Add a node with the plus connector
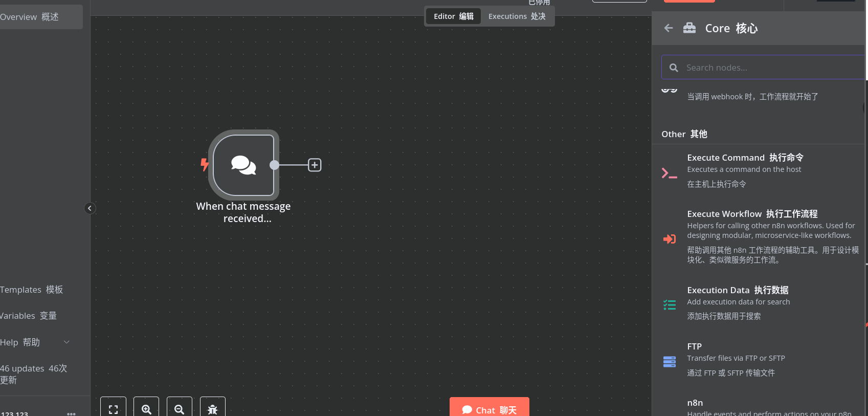Image resolution: width=868 pixels, height=416 pixels. [315, 165]
